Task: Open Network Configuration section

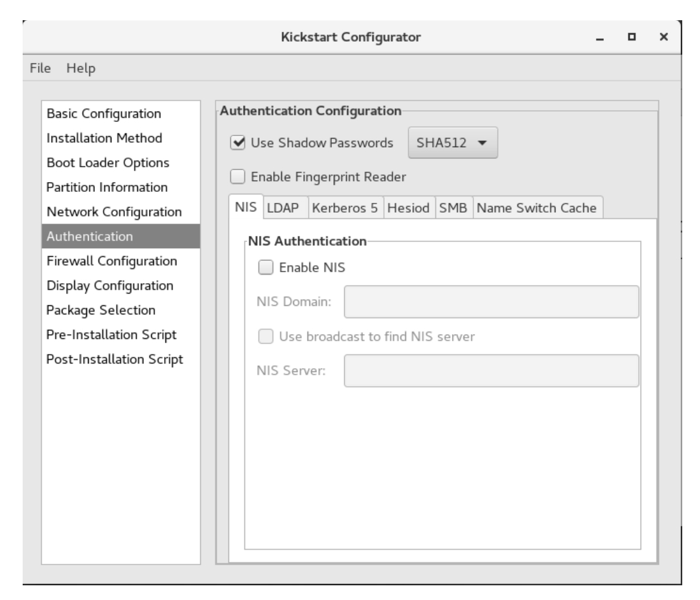Action: point(114,212)
